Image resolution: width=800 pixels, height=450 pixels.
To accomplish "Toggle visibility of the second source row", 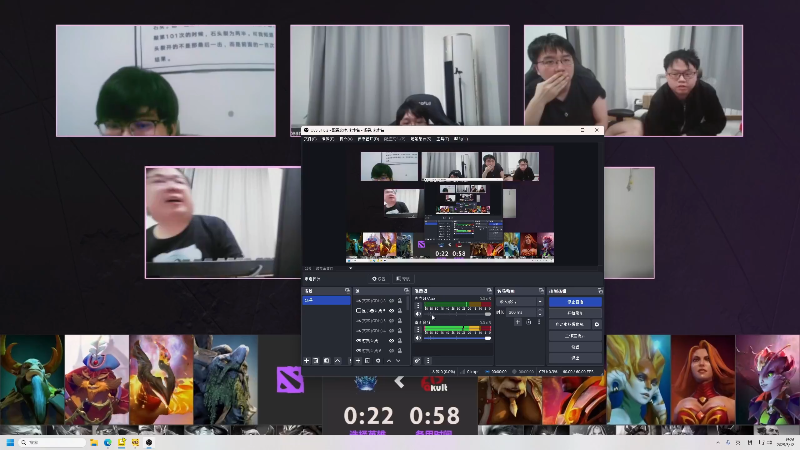I will click(x=391, y=311).
